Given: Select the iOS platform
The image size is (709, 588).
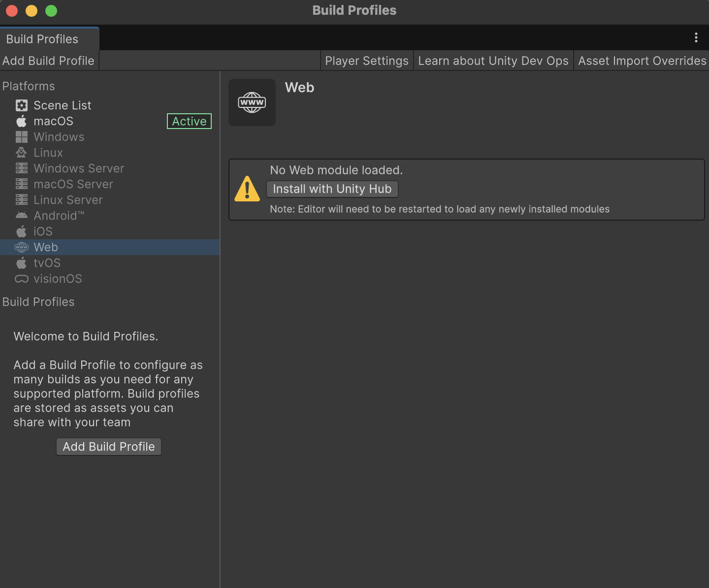Looking at the screenshot, I should pos(110,231).
